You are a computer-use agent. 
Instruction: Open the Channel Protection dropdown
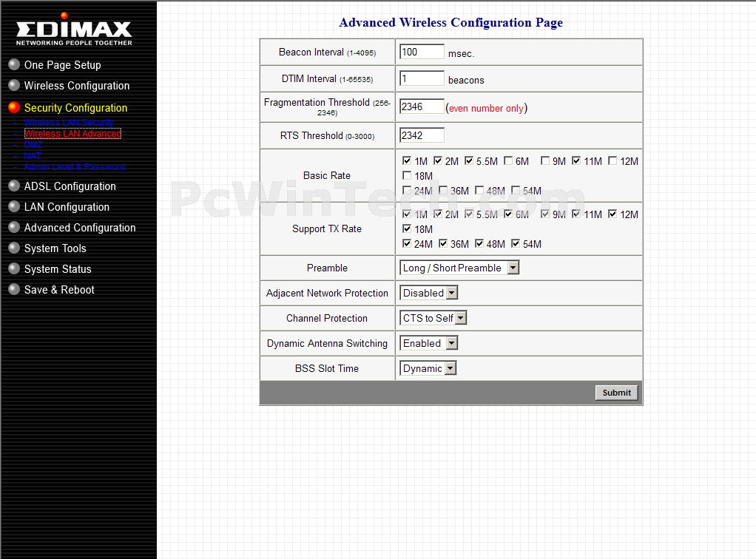(433, 317)
